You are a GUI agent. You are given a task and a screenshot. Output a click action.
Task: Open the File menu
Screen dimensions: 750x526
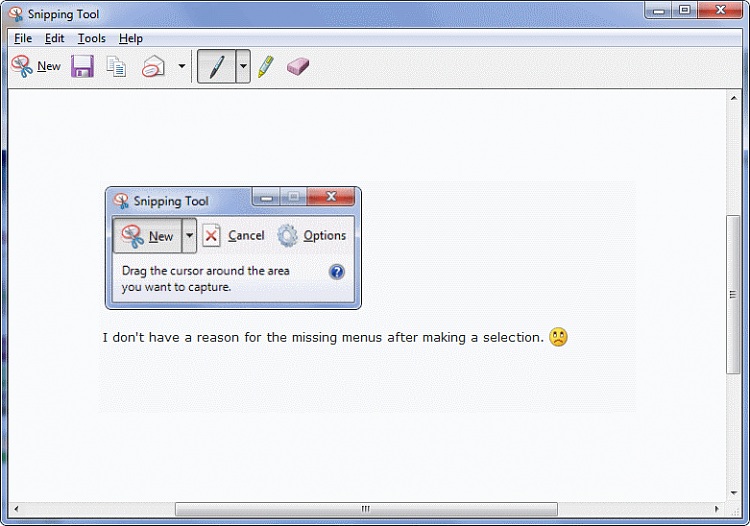tap(23, 38)
